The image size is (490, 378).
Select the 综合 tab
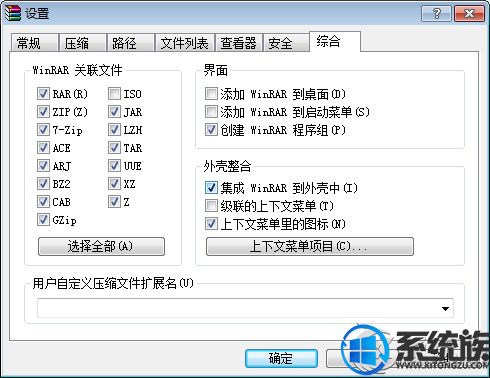pos(335,42)
